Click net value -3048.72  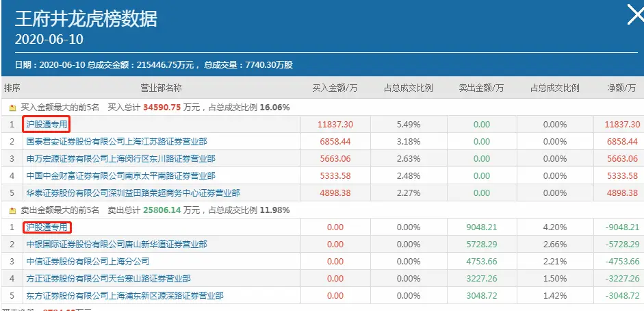(622, 296)
